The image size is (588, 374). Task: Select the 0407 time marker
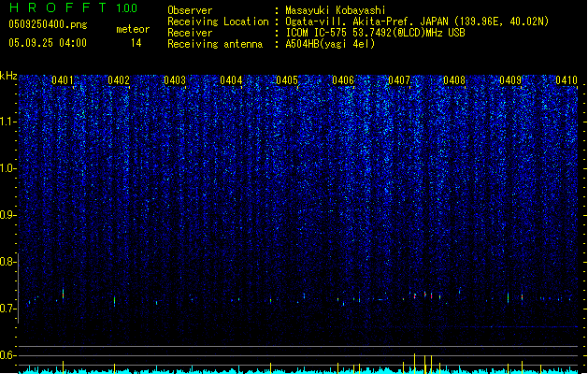click(x=399, y=79)
